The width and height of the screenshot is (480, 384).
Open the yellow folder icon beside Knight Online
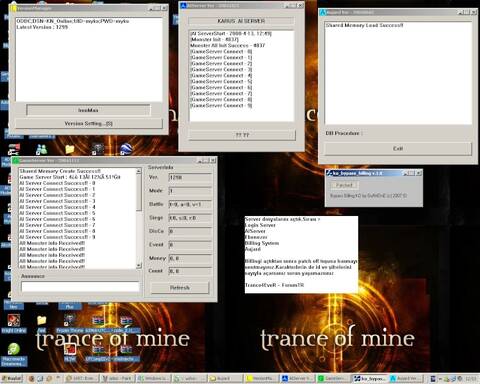42,320
